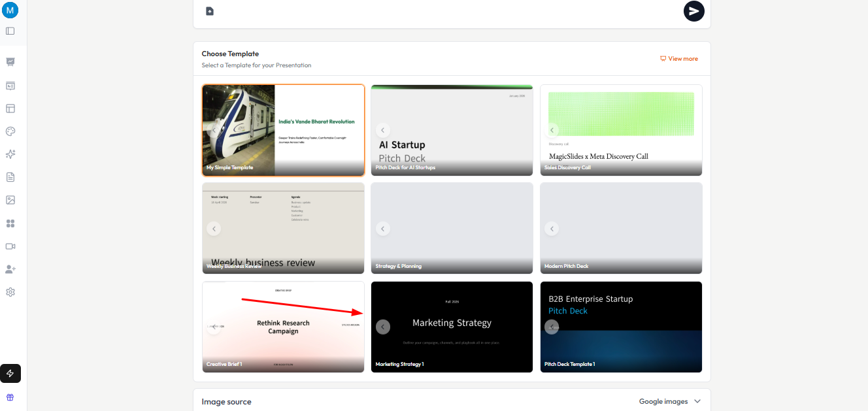Click previous arrow on Weekly Business Review card
Image resolution: width=868 pixels, height=411 pixels.
(214, 229)
